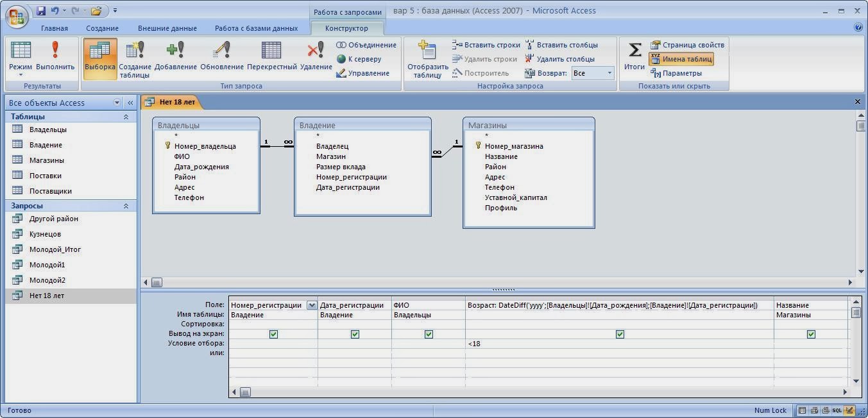
Task: Open folder icon in quick access toolbar
Action: (96, 11)
